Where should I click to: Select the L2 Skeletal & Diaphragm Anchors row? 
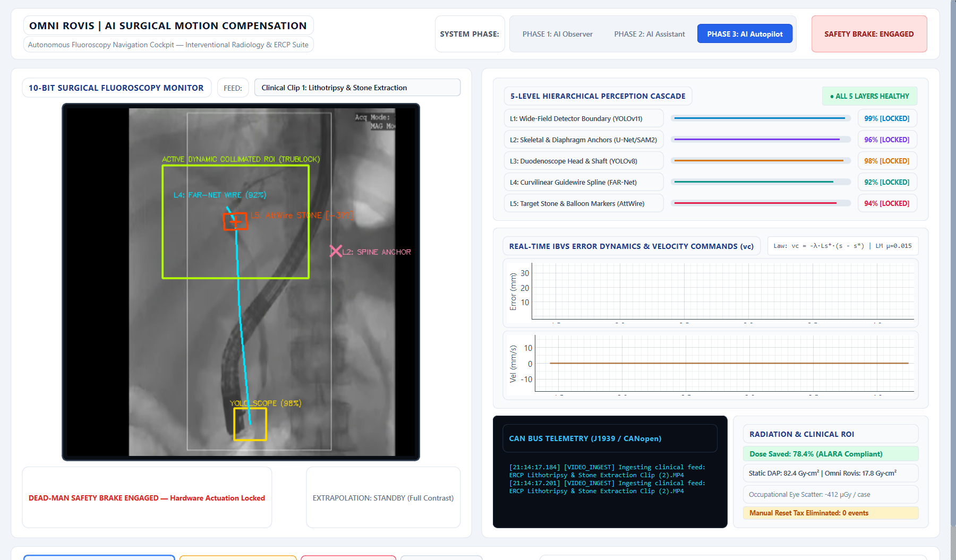click(x=584, y=140)
